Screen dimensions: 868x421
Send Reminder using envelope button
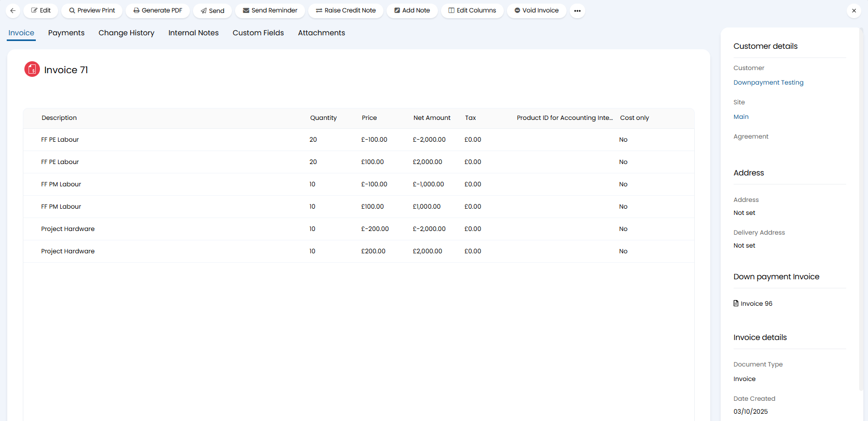(270, 10)
